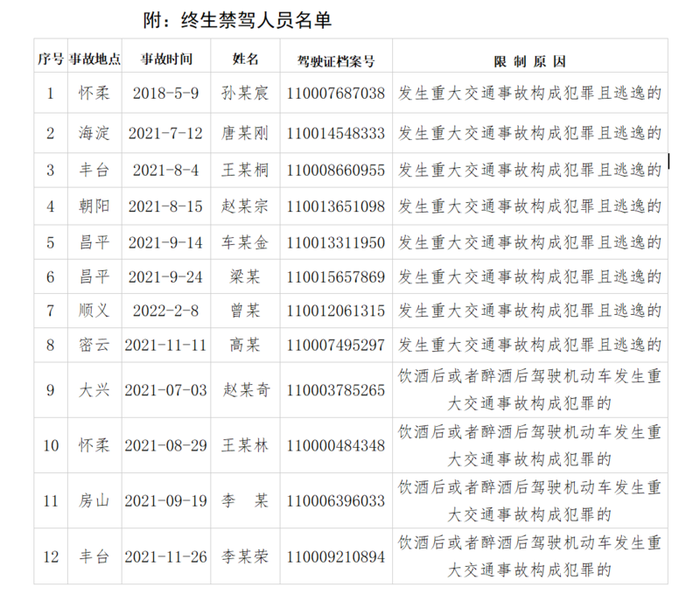Select the 大兴 location cell

pyautogui.click(x=94, y=389)
